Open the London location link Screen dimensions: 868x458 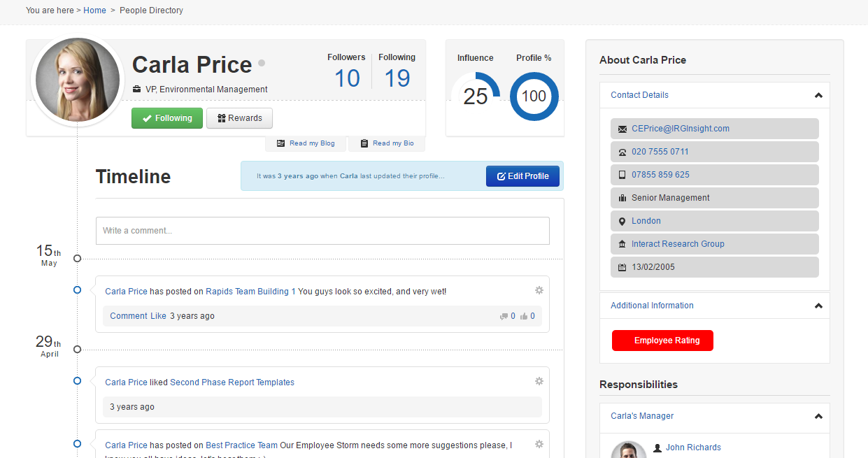pyautogui.click(x=646, y=221)
